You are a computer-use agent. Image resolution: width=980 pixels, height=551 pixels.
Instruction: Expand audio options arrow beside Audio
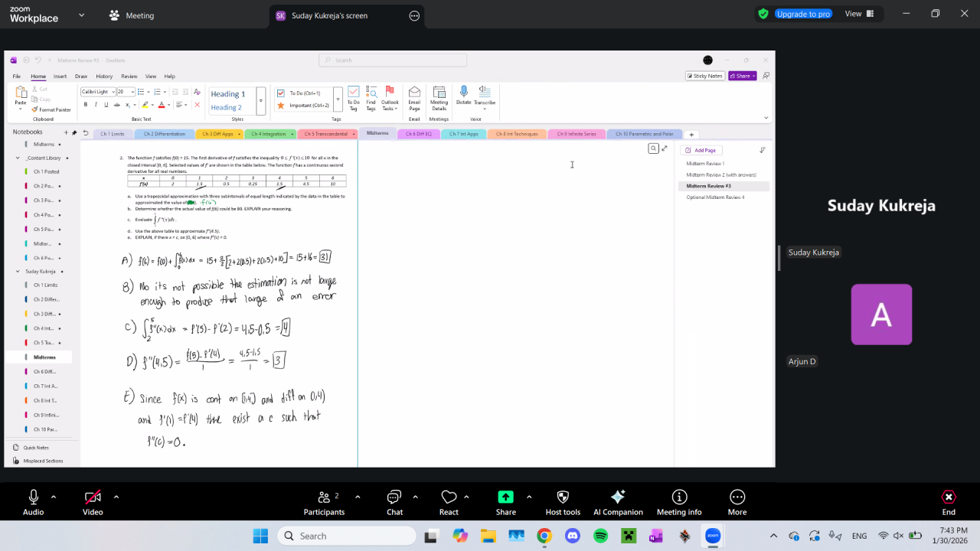[x=54, y=497]
